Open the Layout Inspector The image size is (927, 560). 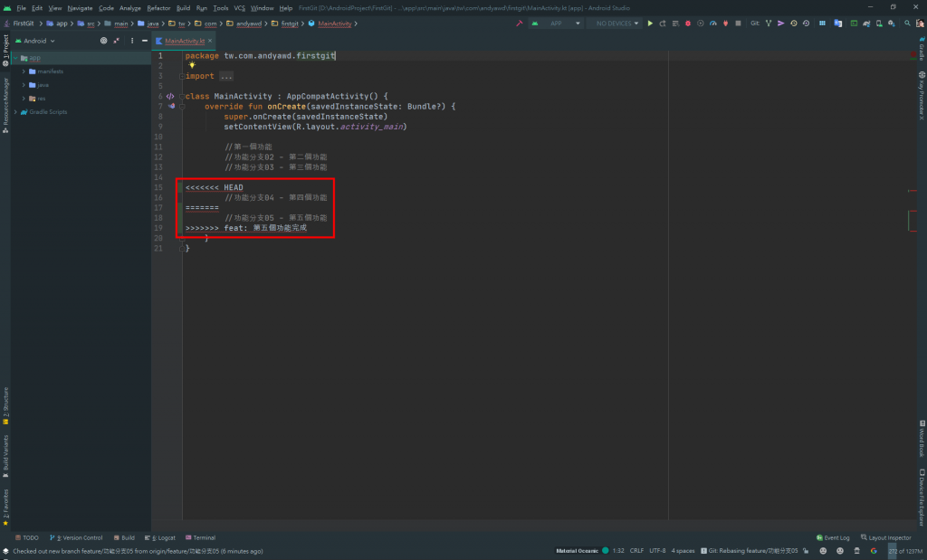click(885, 537)
